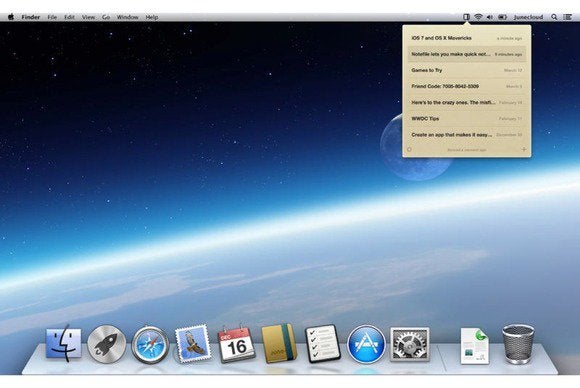
Task: Open the 'Friend Code' note
Action: (466, 86)
